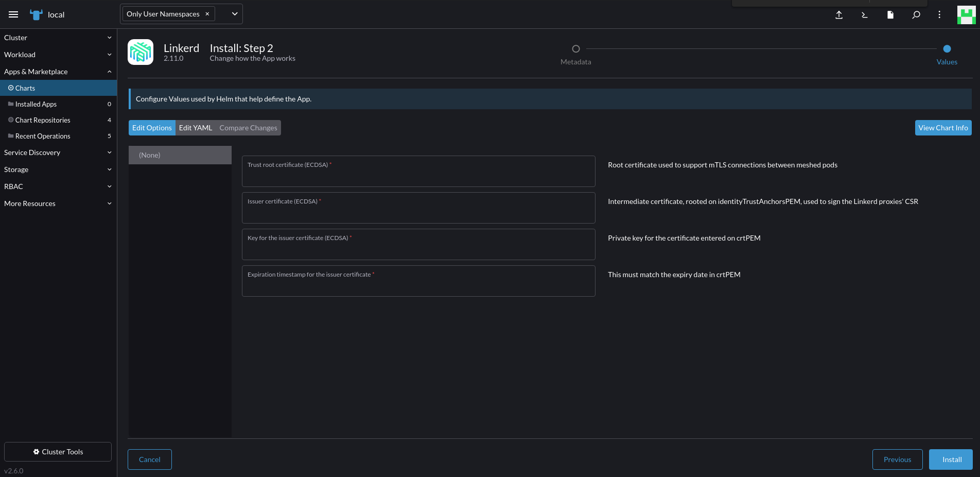Click the Linkerd app logo
Image resolution: width=980 pixels, height=477 pixels.
point(141,52)
